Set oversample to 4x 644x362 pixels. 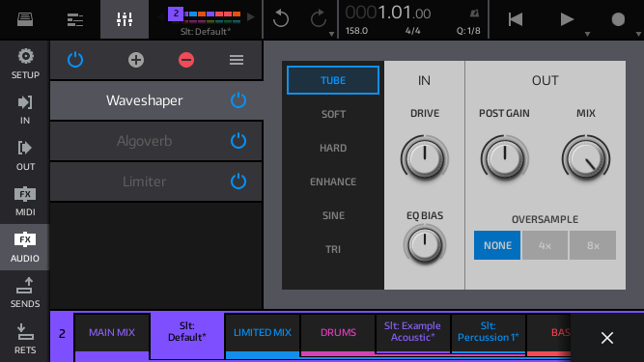(x=545, y=245)
